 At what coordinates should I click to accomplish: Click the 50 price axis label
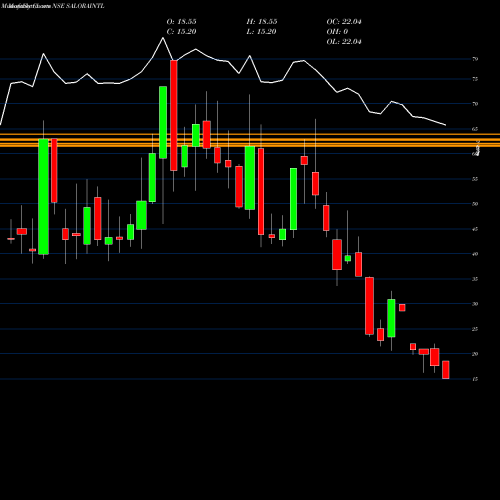click(475, 204)
